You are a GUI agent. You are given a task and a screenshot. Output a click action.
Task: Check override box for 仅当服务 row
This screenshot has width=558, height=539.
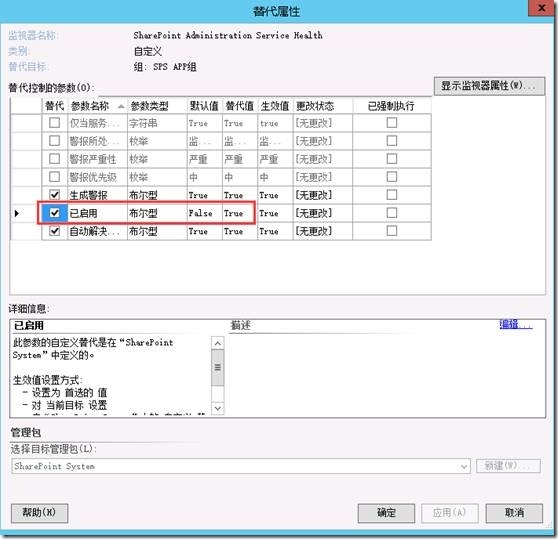coord(54,123)
